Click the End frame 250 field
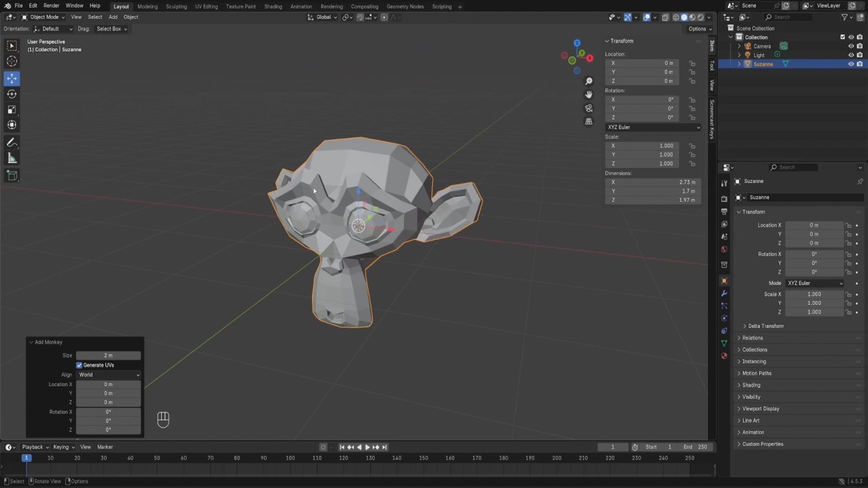Image resolution: width=868 pixels, height=488 pixels. tap(695, 447)
